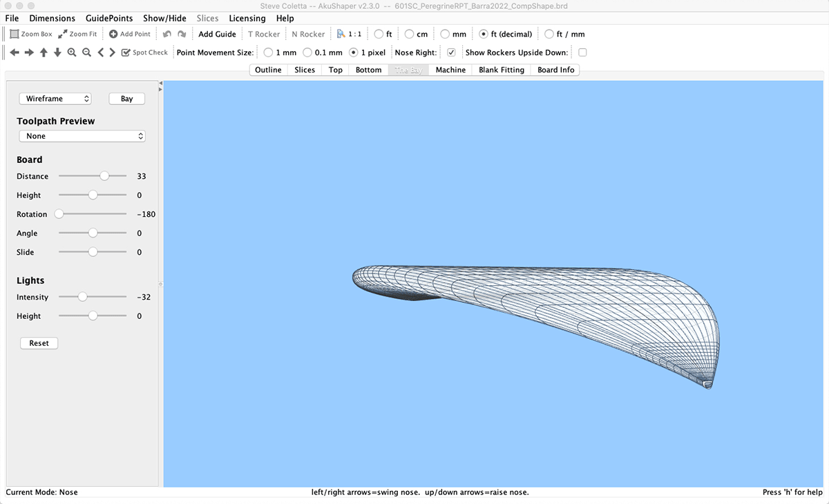829x504 pixels.
Task: Click the T Rocker button
Action: pyautogui.click(x=264, y=34)
